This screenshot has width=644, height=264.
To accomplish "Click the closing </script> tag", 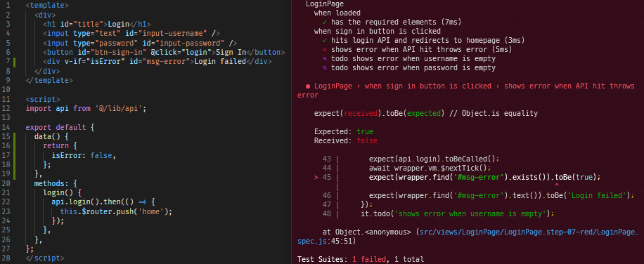I will 45,258.
